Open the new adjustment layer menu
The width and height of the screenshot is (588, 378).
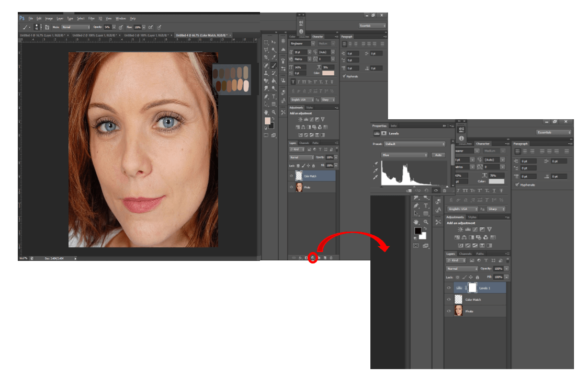pos(313,257)
